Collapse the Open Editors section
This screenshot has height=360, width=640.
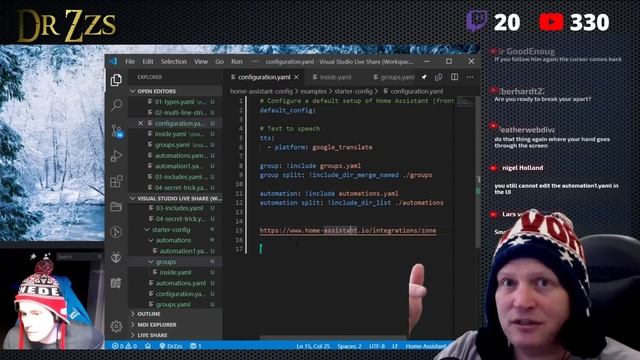tap(133, 91)
